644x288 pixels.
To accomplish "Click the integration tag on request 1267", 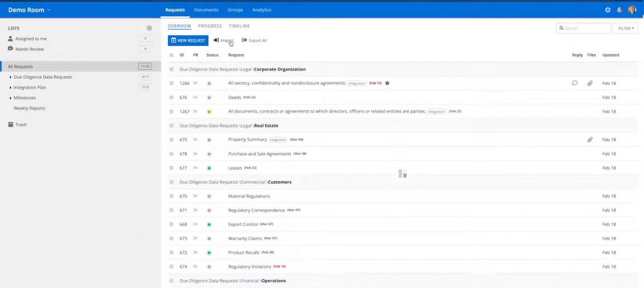I will click(436, 112).
